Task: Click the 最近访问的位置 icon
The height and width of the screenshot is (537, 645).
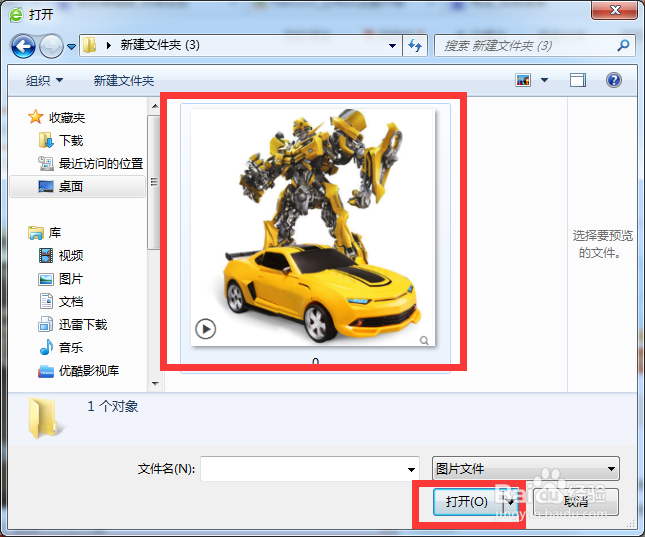Action: [46, 163]
